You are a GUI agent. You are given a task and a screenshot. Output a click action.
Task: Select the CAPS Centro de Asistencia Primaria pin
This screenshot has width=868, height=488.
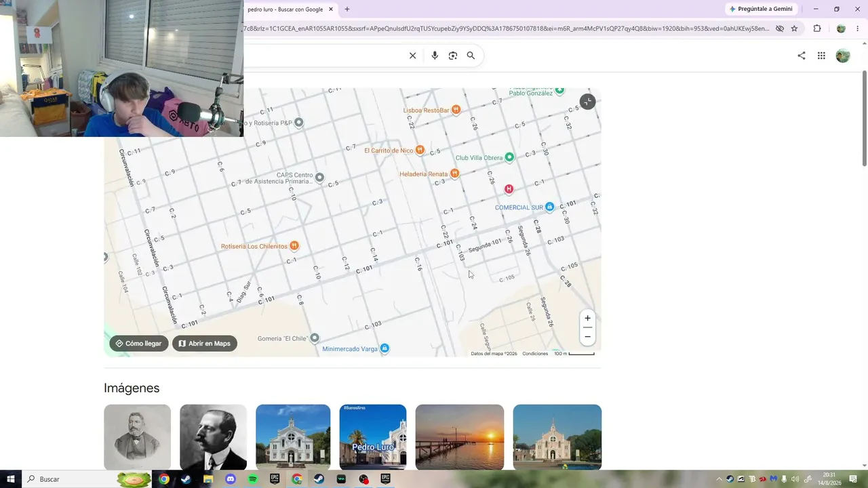[x=319, y=178]
